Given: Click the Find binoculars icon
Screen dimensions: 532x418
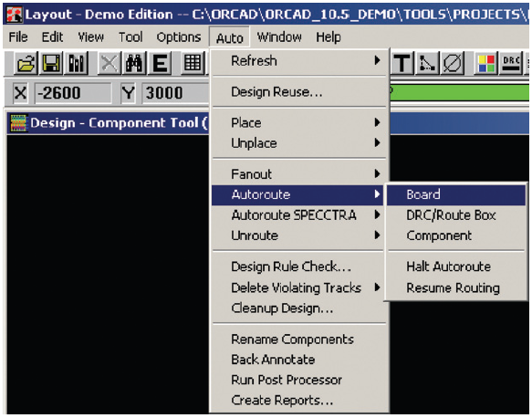Looking at the screenshot, I should coord(134,63).
